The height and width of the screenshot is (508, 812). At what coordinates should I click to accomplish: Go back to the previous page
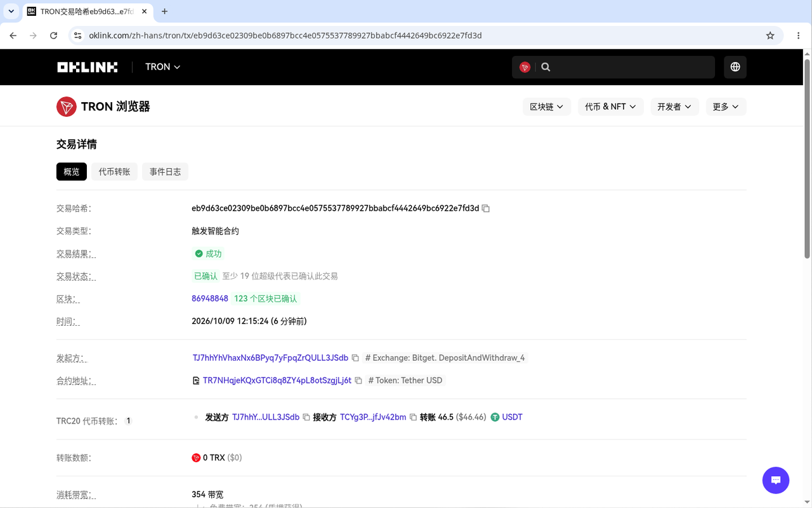click(x=13, y=36)
